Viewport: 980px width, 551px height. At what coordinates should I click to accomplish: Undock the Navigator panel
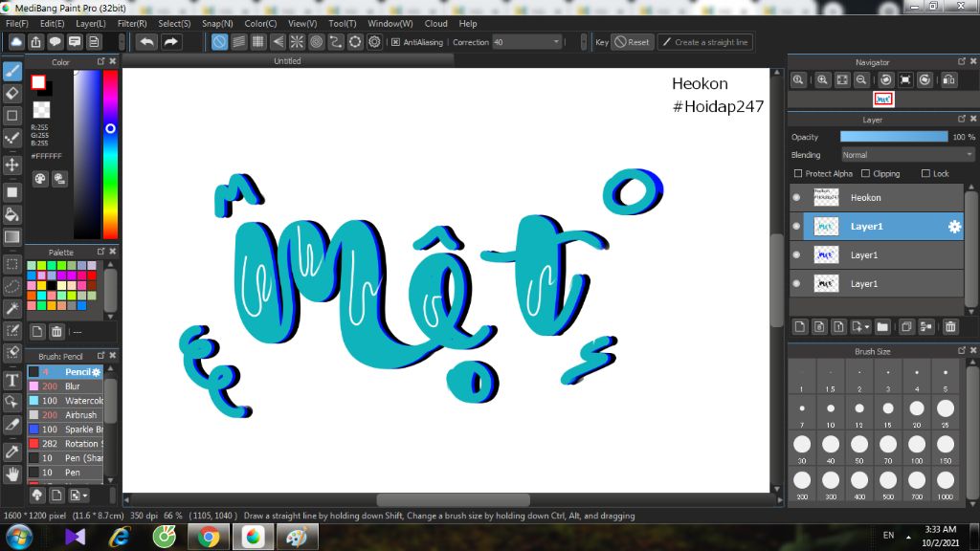(961, 61)
